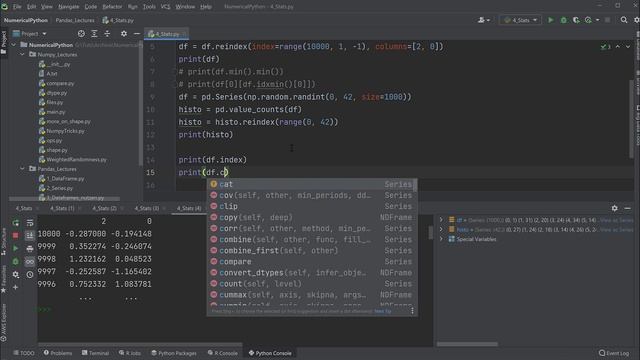Go to previous highlighted problem arrow
The width and height of the screenshot is (640, 360).
(x=618, y=47)
